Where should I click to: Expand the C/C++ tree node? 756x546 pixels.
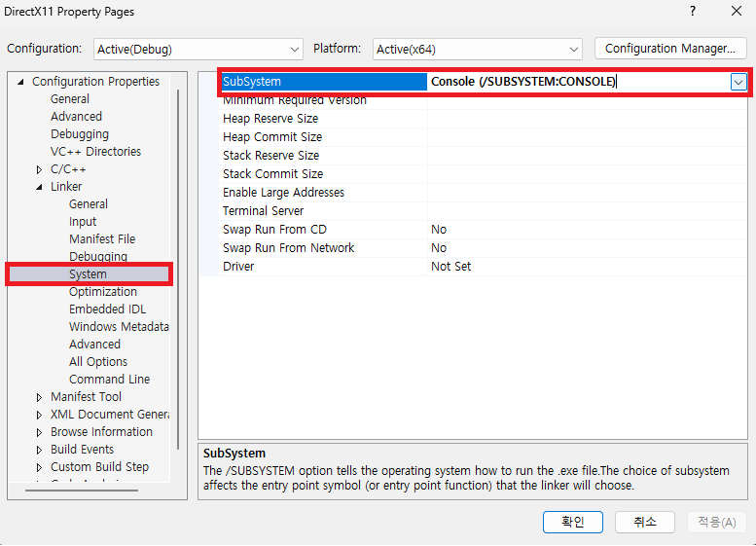pos(39,169)
